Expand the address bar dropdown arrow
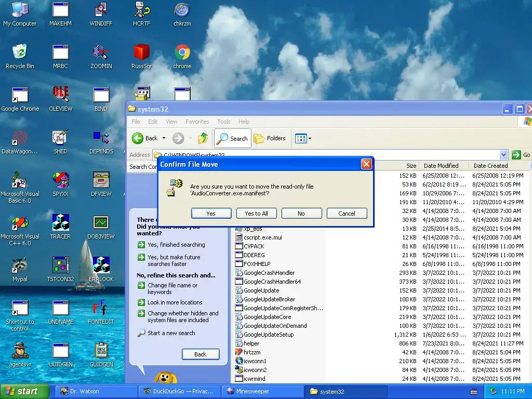Viewport: 532px width, 399px height. click(503, 155)
